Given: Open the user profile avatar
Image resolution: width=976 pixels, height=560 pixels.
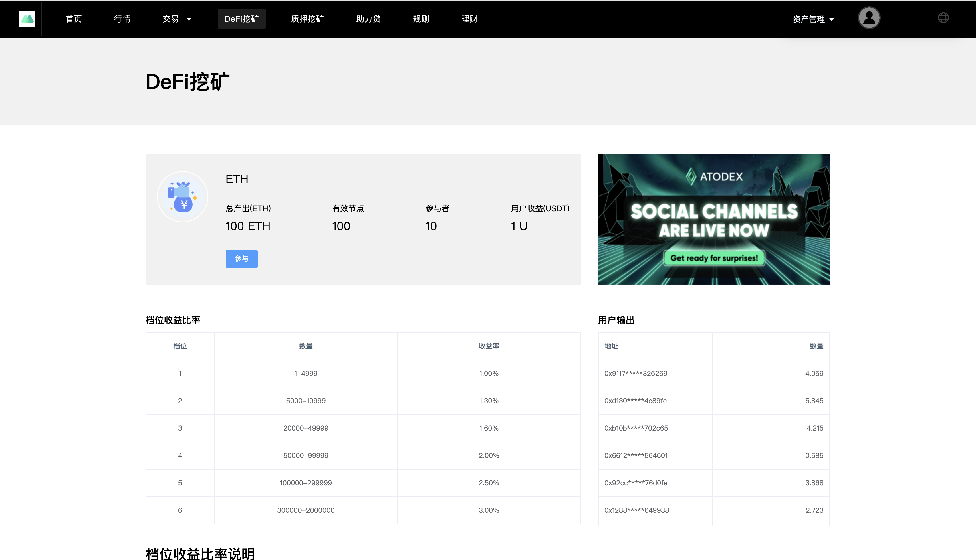Looking at the screenshot, I should tap(869, 18).
